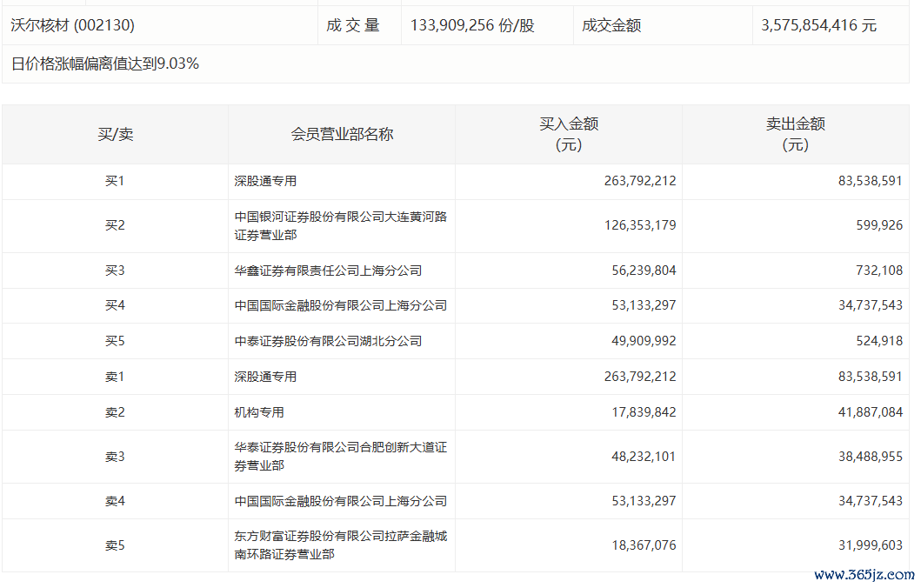Select the 机构专用 entry in the 卖2 row
The height and width of the screenshot is (588, 921).
pyautogui.click(x=259, y=412)
